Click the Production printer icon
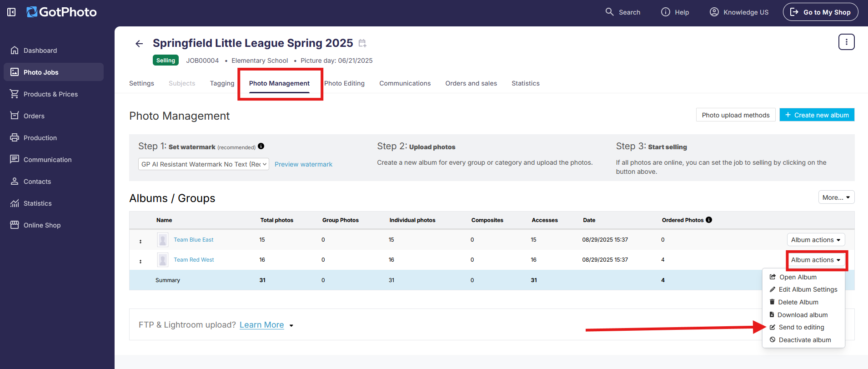The image size is (868, 369). (15, 137)
